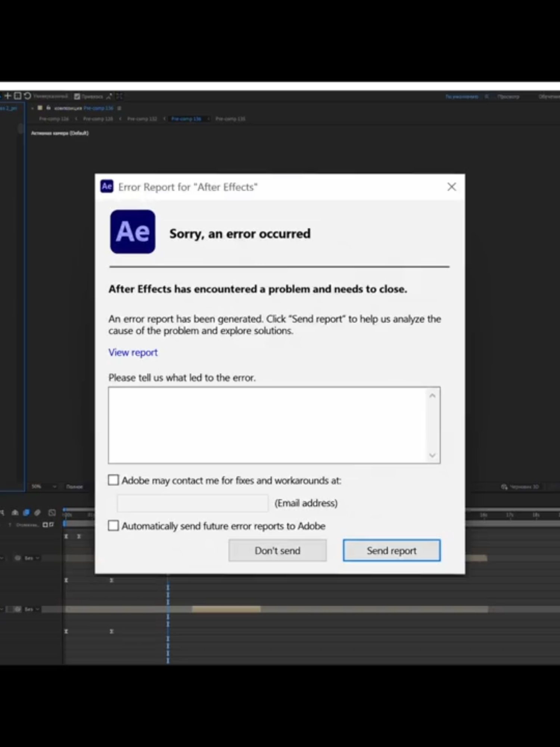The width and height of the screenshot is (560, 747).
Task: Click the blue work area start handle
Action: coord(65,524)
